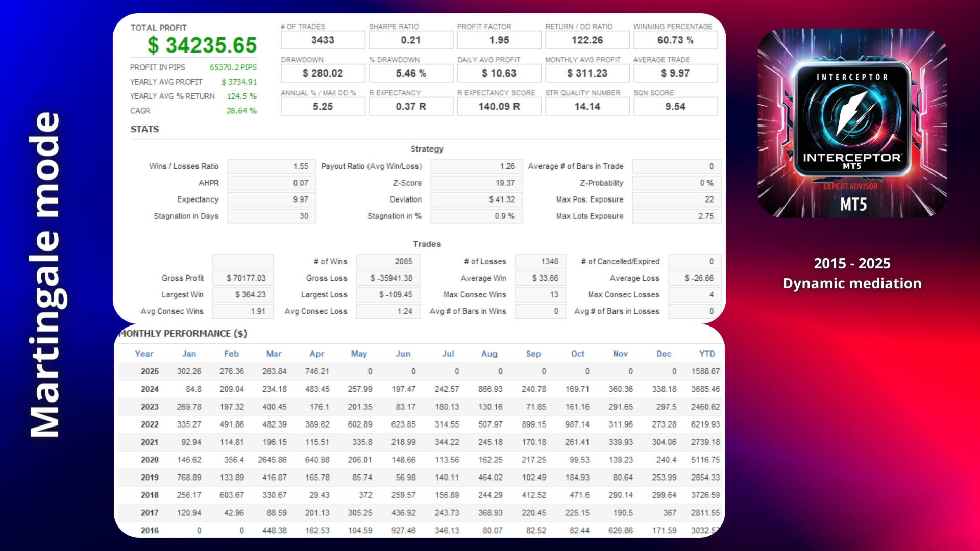
Task: Click the Year column header
Action: [144, 354]
